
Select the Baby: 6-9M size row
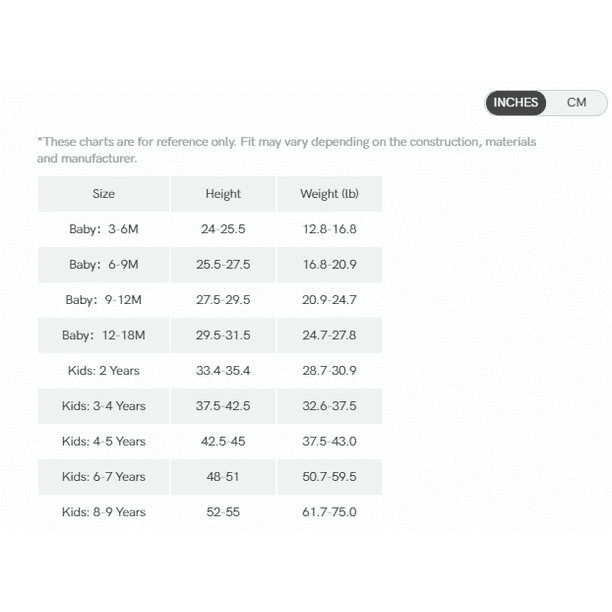pos(210,265)
